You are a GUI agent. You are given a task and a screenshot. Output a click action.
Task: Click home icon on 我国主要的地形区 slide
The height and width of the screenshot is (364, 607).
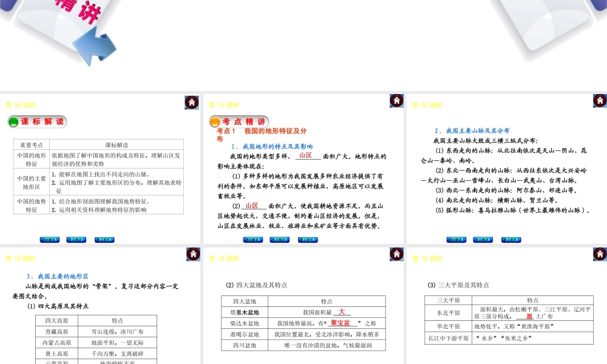(193, 254)
